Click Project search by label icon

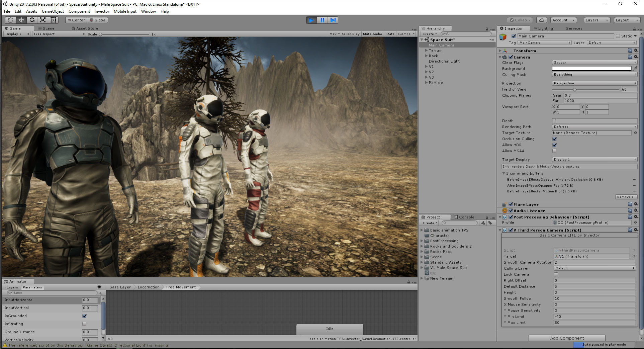(490, 223)
